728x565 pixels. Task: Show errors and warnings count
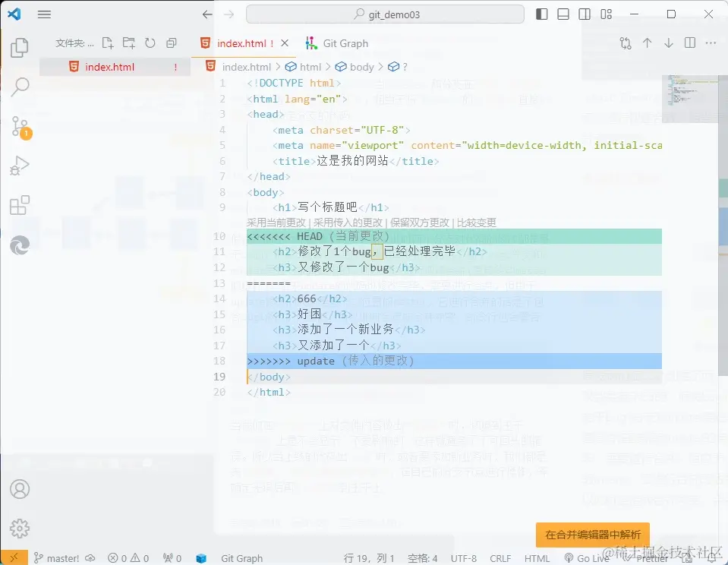128,558
